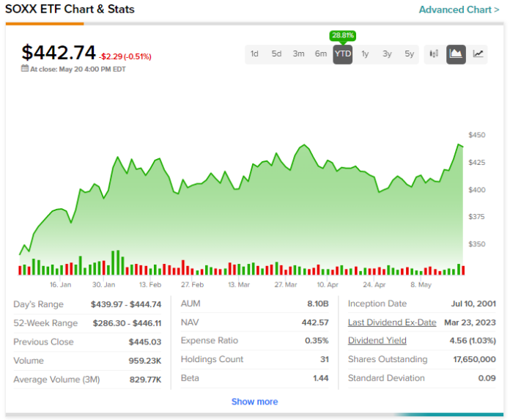This screenshot has width=510, height=420.
Task: Click the calendar icon beside close time
Action: tap(25, 69)
